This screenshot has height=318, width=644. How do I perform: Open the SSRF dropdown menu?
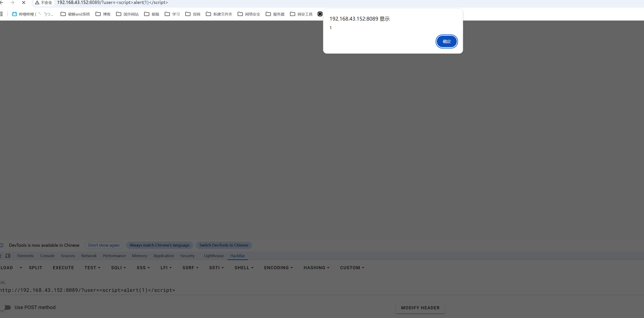[190, 268]
